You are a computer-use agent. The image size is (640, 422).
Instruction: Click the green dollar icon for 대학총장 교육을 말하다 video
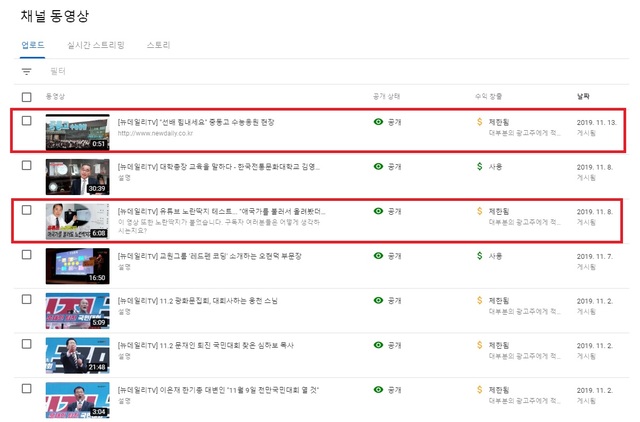[480, 166]
